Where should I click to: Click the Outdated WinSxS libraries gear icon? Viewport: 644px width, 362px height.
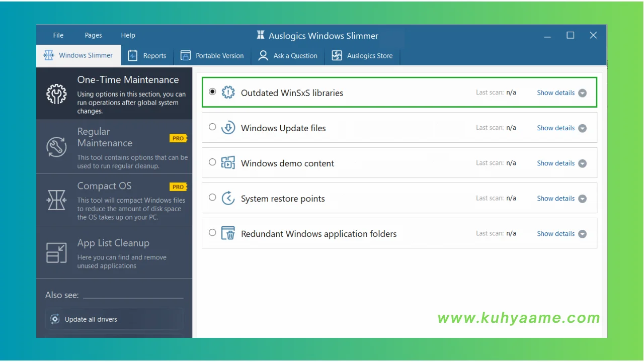click(x=228, y=92)
